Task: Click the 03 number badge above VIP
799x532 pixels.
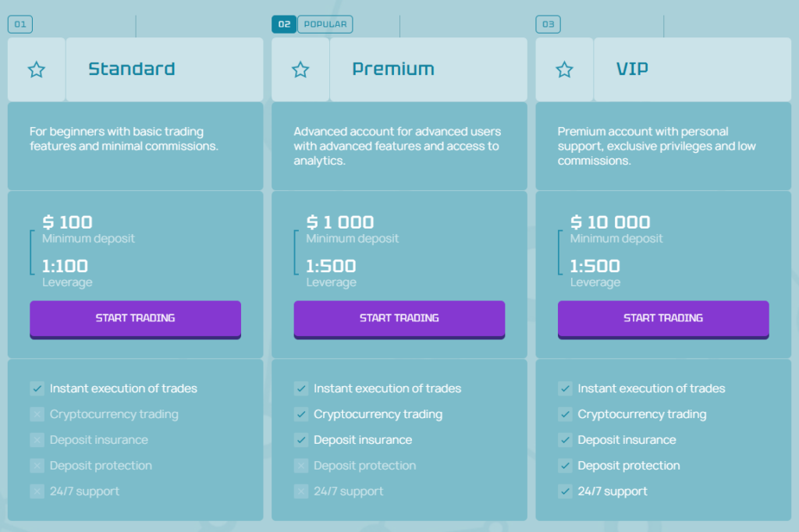Action: (x=548, y=25)
